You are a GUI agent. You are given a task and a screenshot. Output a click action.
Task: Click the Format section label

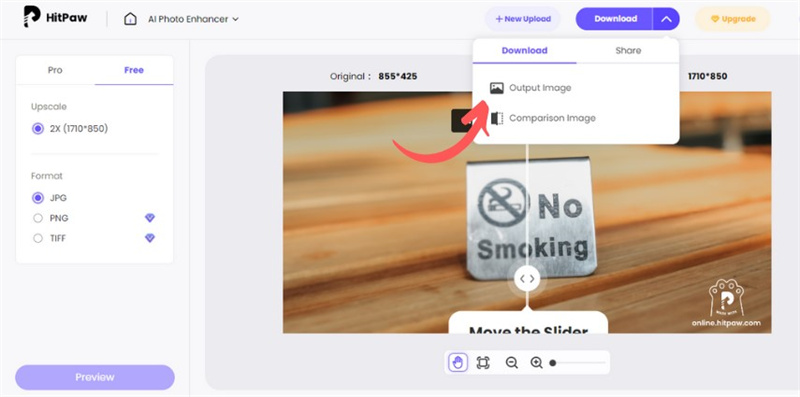point(47,176)
